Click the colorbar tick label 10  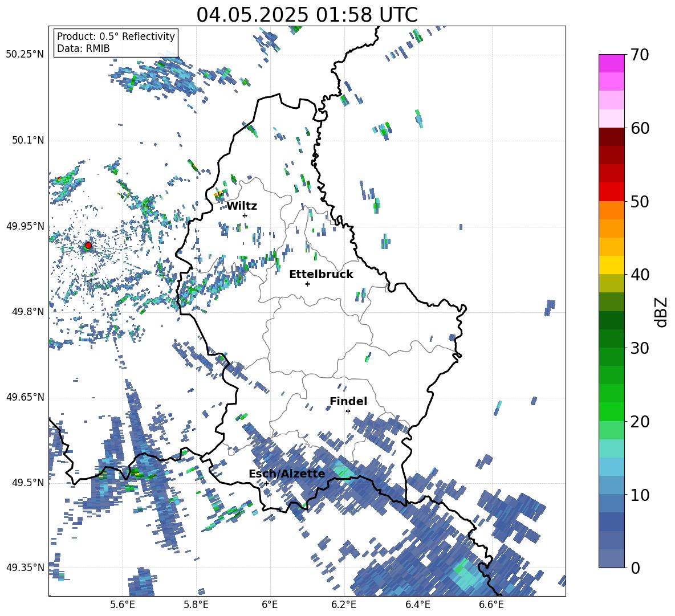pyautogui.click(x=639, y=495)
